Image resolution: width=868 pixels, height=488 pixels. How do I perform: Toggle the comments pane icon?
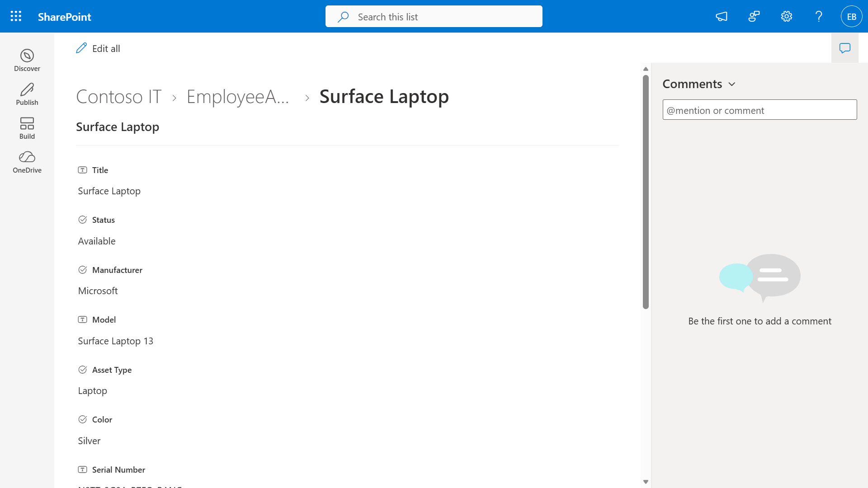tap(845, 48)
